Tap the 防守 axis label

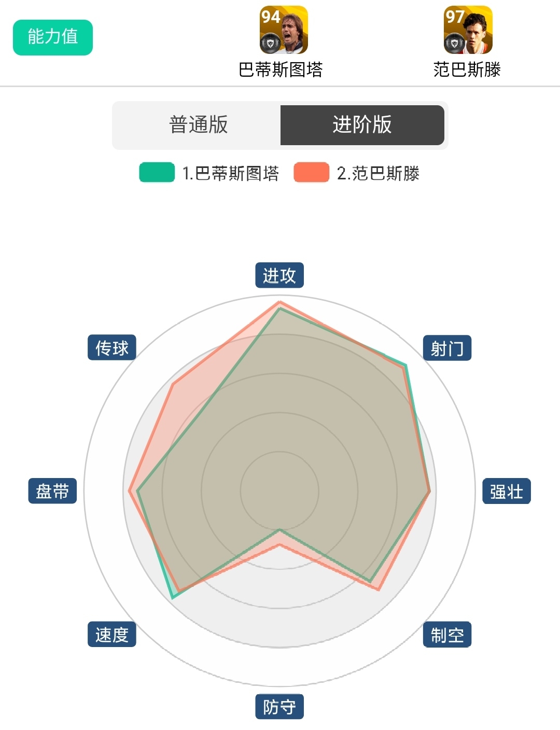[x=279, y=707]
